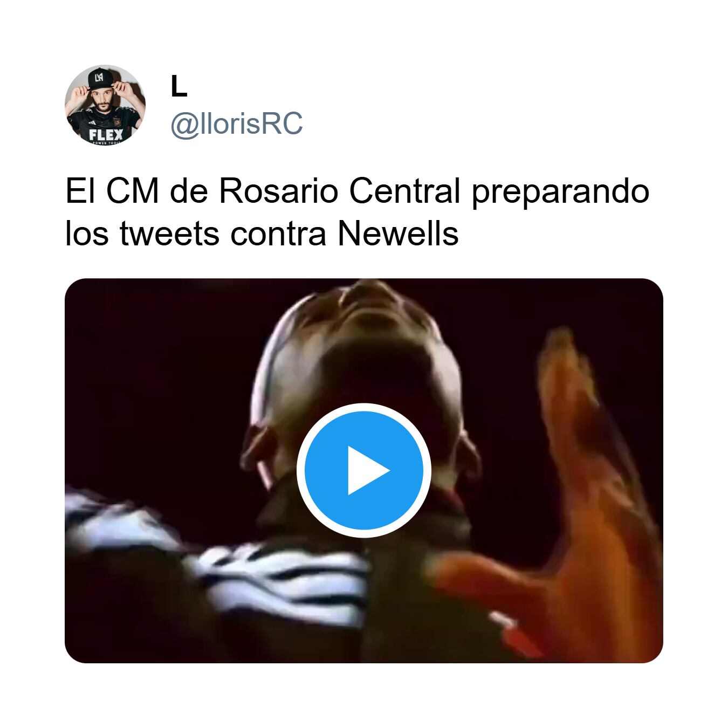Screen dimensions: 728x728
Task: Click the El CM text starting the tweet
Action: (112, 191)
